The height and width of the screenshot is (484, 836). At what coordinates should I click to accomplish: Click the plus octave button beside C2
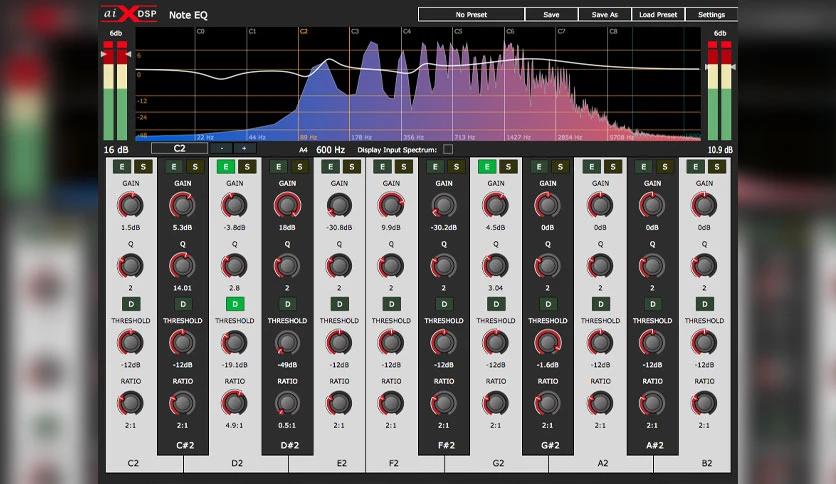[x=244, y=149]
